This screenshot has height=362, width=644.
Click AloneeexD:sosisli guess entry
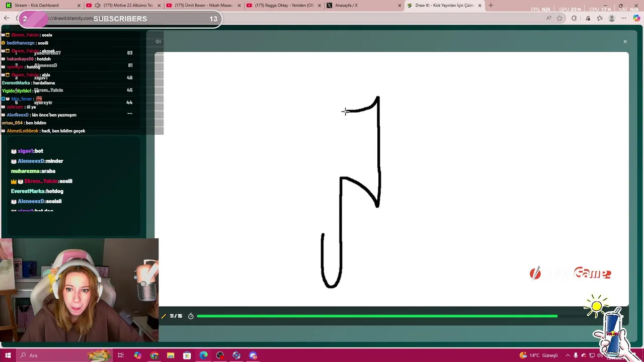tap(36, 202)
